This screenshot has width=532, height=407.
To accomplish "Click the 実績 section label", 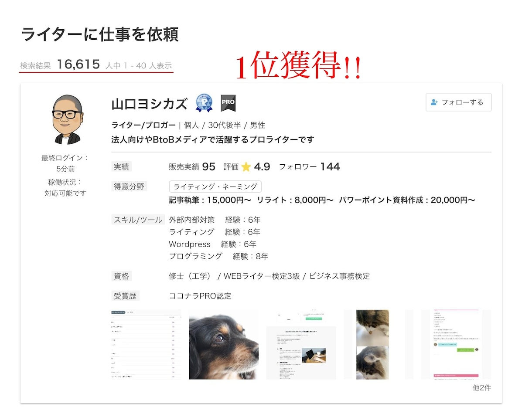I will [x=122, y=167].
